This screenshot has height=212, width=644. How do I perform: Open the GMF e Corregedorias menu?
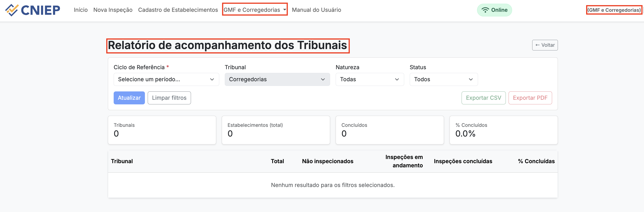point(254,10)
